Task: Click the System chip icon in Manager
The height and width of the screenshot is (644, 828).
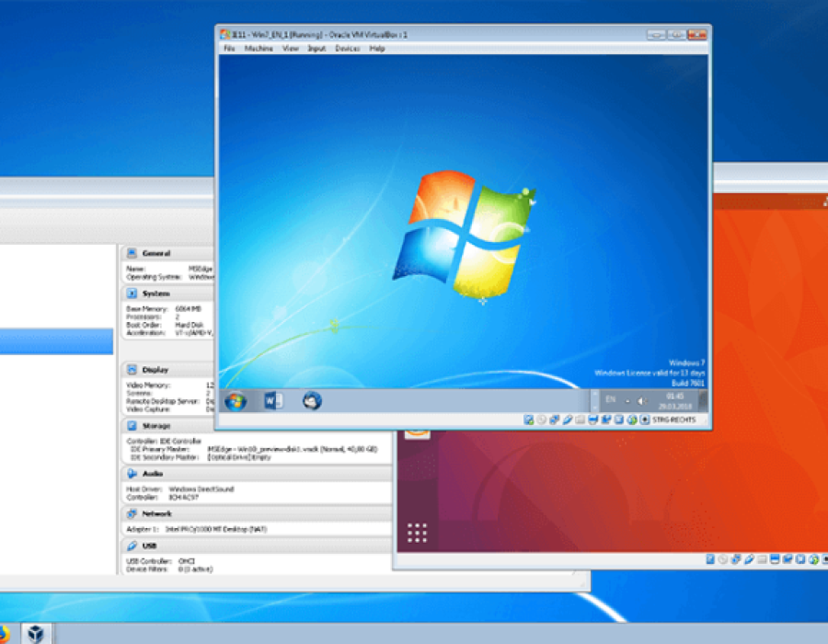Action: (x=132, y=293)
